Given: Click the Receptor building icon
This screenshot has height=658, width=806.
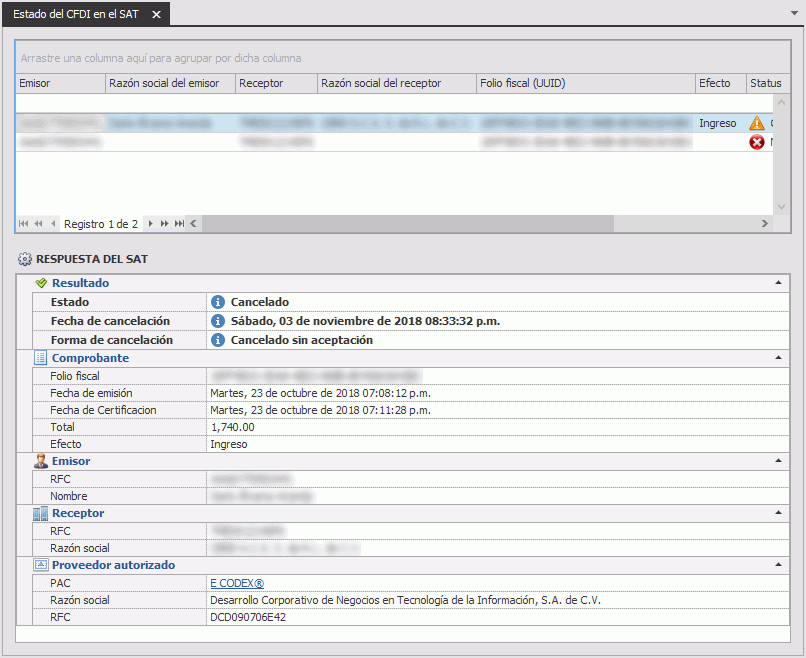Looking at the screenshot, I should point(40,513).
